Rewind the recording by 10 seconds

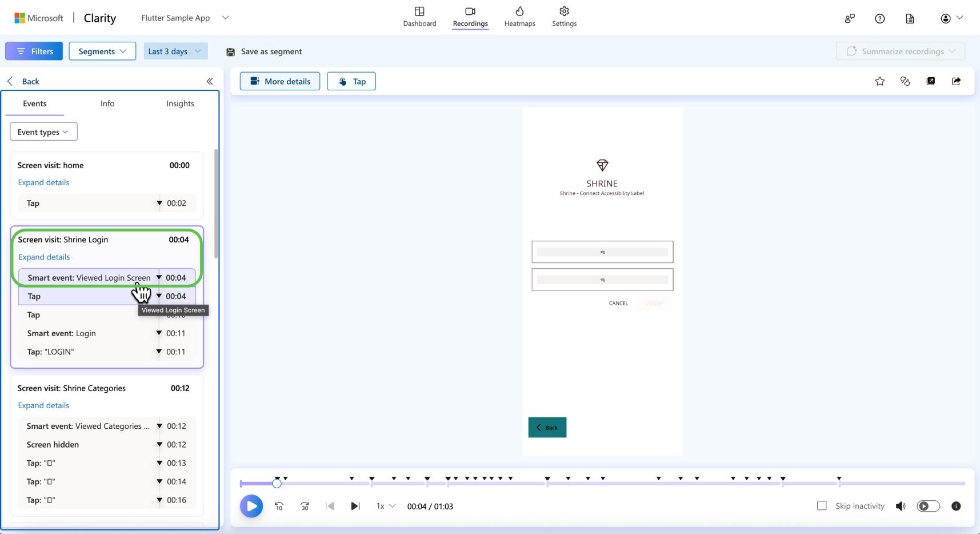[279, 506]
